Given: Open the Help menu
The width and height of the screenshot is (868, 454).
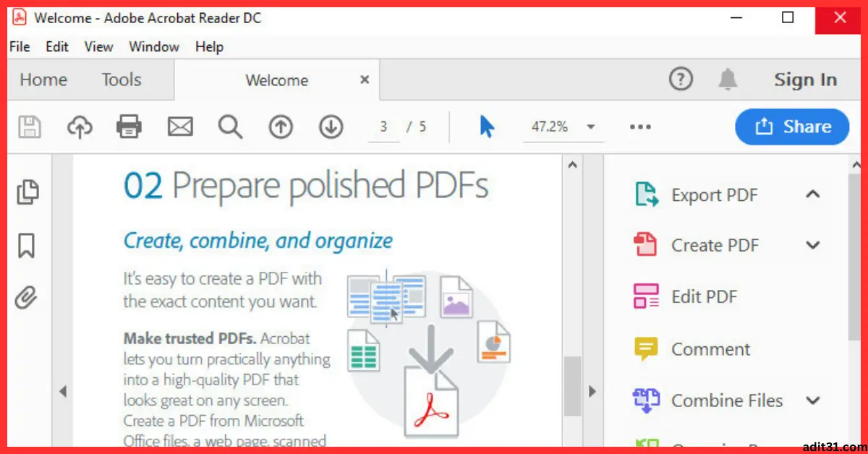Looking at the screenshot, I should [209, 47].
